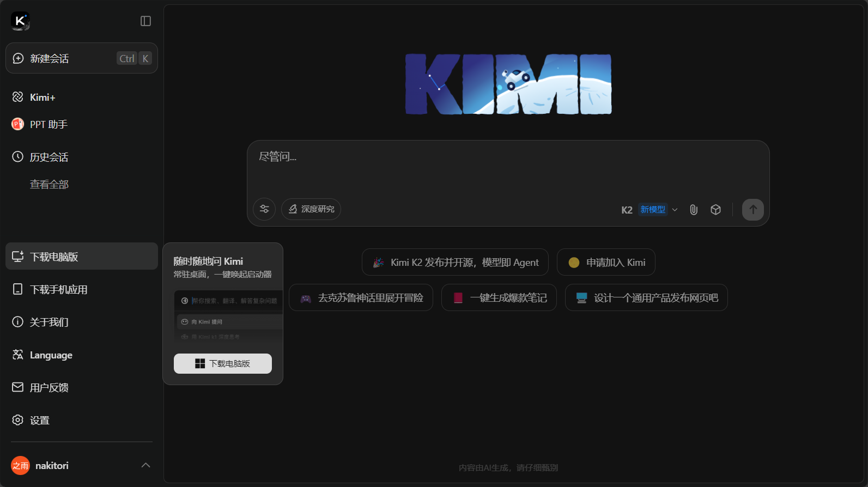The image size is (868, 487).
Task: Open PPT 助手 assistant
Action: pyautogui.click(x=82, y=124)
